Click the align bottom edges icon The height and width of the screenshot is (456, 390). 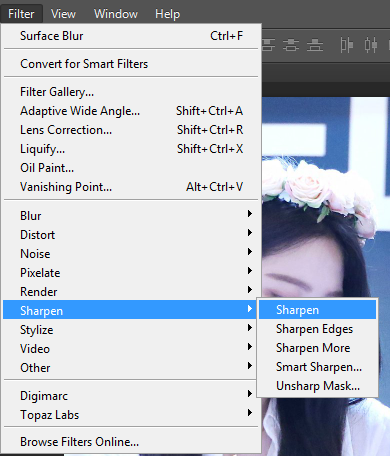315,45
